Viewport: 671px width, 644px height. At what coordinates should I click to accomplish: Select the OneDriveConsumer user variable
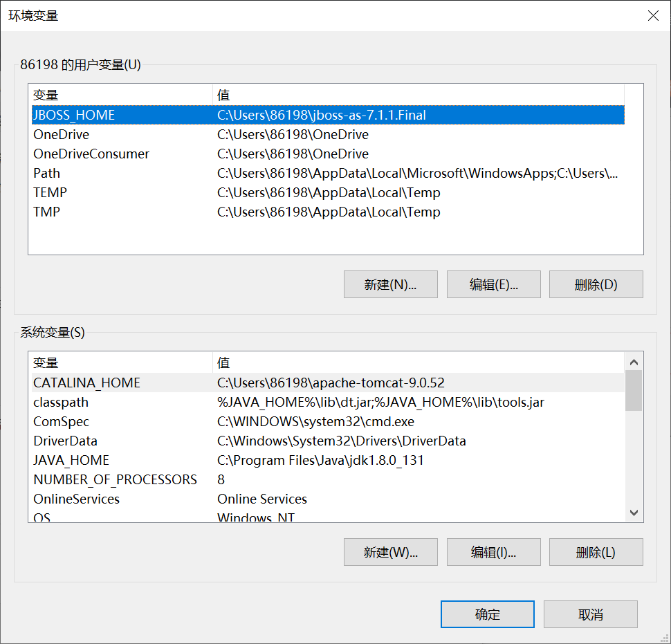click(x=328, y=154)
